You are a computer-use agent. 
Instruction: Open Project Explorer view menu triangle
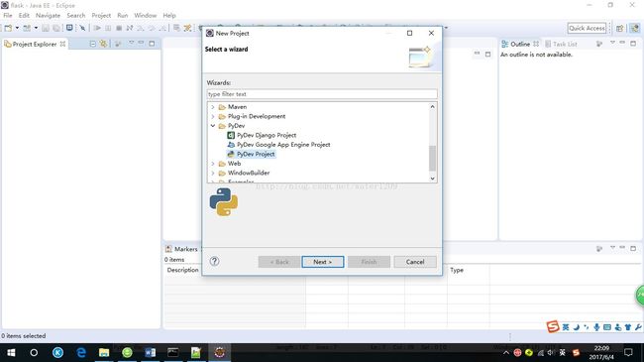pyautogui.click(x=132, y=43)
